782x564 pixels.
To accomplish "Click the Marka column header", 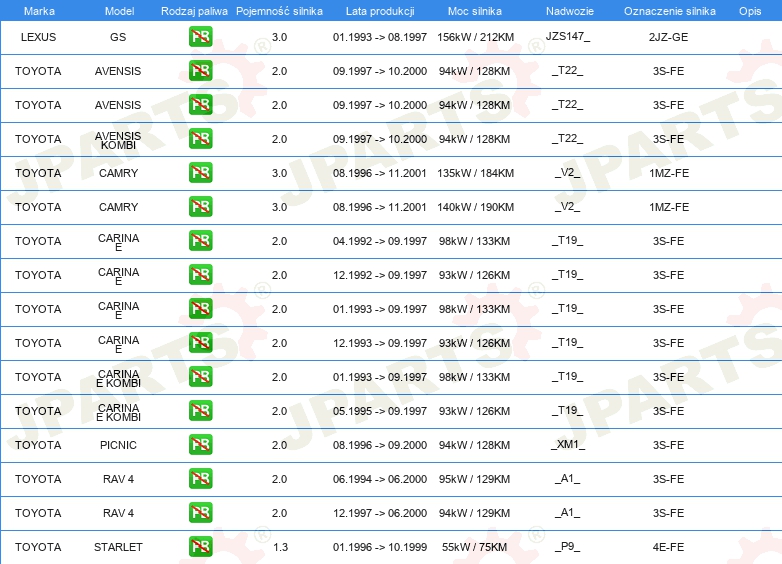I will (39, 11).
